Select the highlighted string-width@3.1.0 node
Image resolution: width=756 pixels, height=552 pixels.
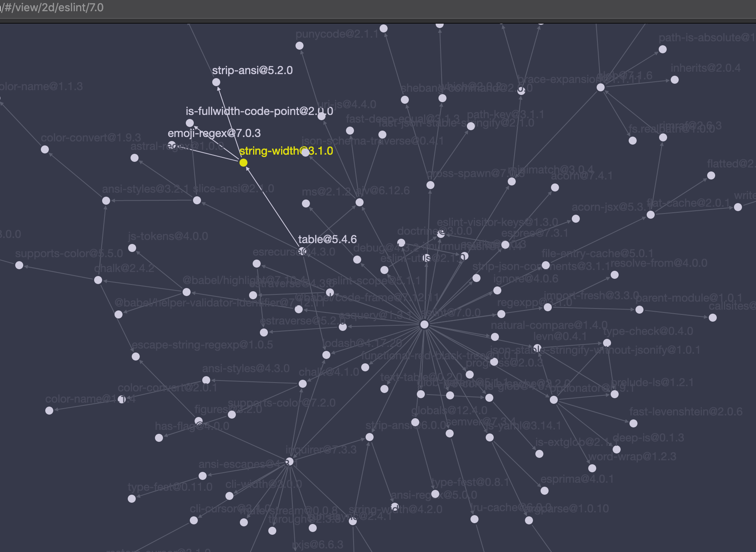point(243,163)
